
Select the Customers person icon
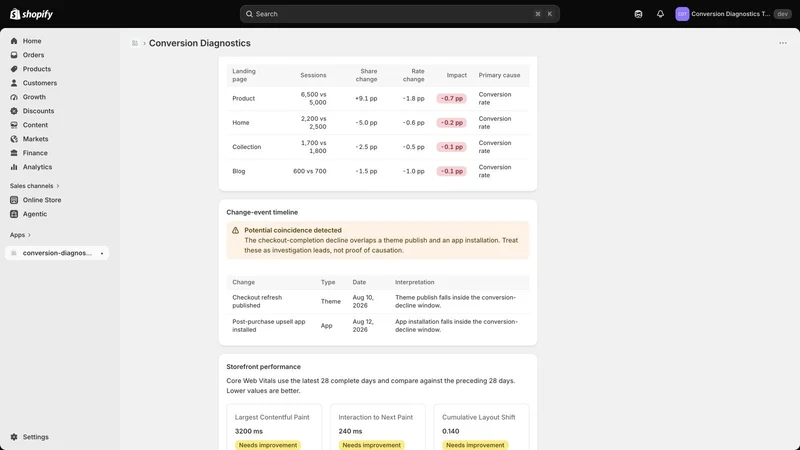[x=14, y=83]
